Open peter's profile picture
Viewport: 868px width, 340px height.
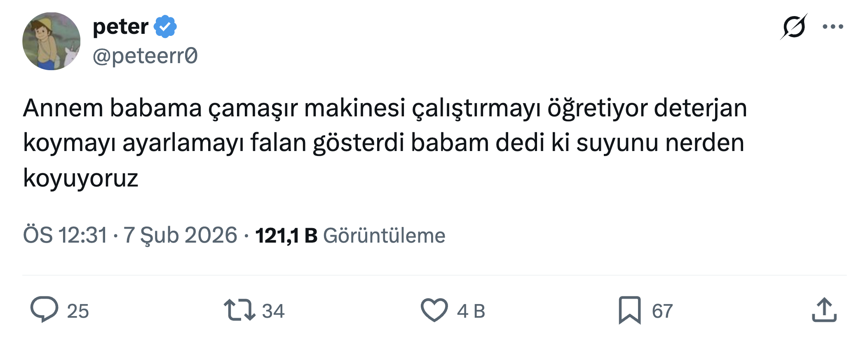click(52, 41)
